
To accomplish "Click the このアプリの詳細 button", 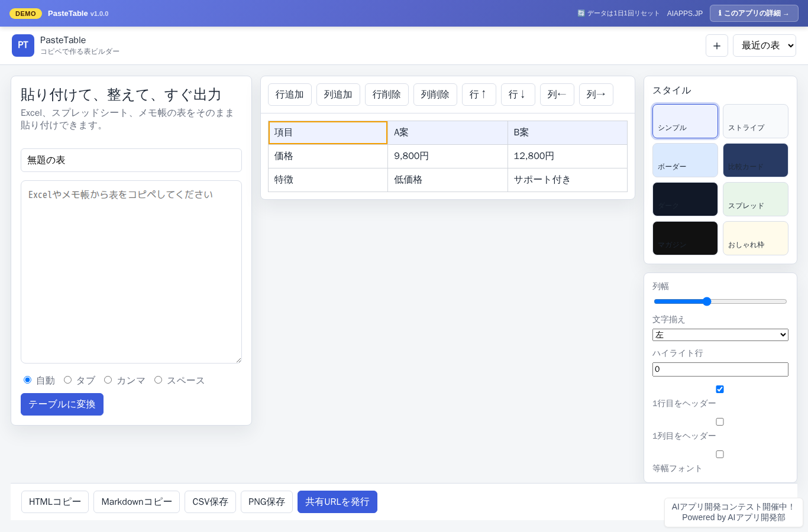I will coord(754,13).
